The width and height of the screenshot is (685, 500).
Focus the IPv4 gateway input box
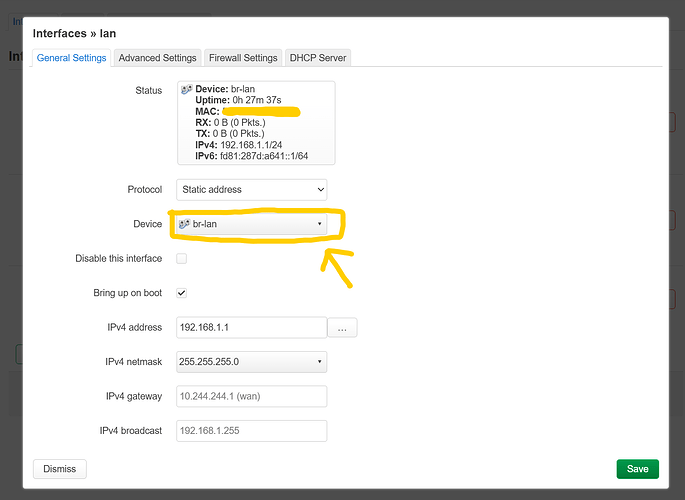pyautogui.click(x=251, y=396)
